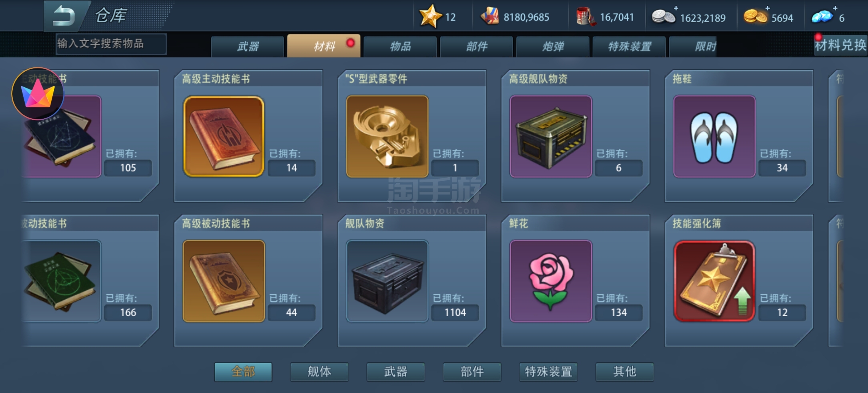Open the 高级舰队物资 crate icon
Screen dimensions: 868x393
coord(551,136)
